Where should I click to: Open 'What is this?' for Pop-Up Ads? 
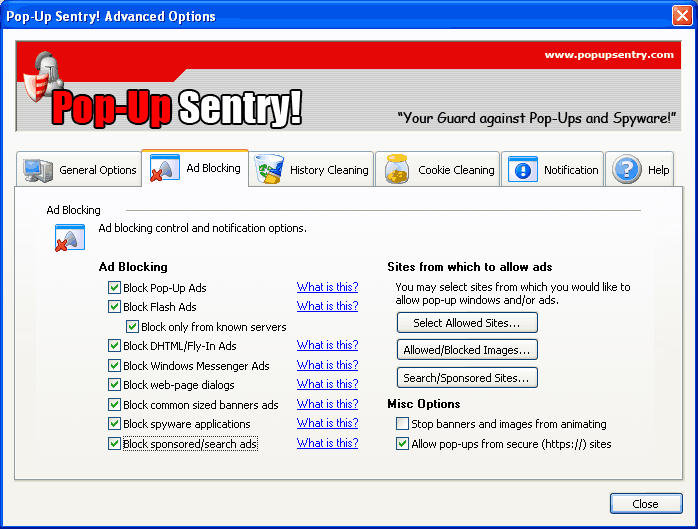(328, 287)
